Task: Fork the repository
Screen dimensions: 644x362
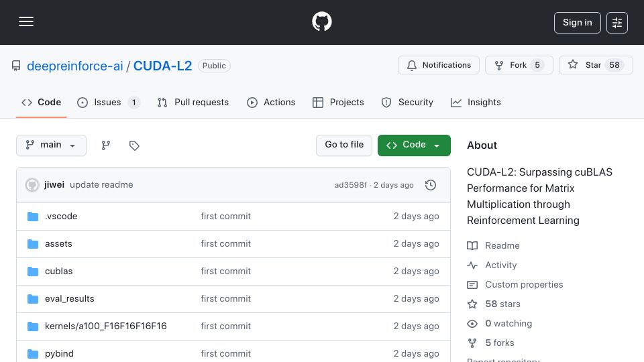Action: 519,65
